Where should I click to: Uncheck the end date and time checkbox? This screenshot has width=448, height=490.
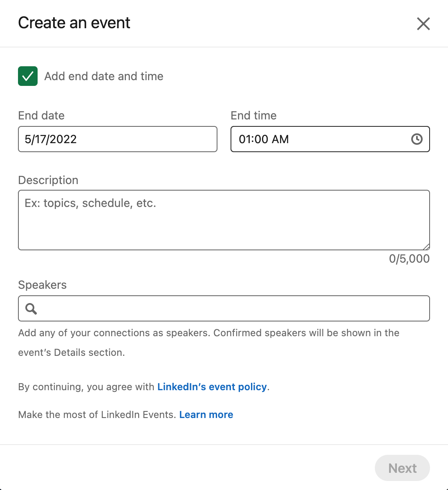(28, 76)
